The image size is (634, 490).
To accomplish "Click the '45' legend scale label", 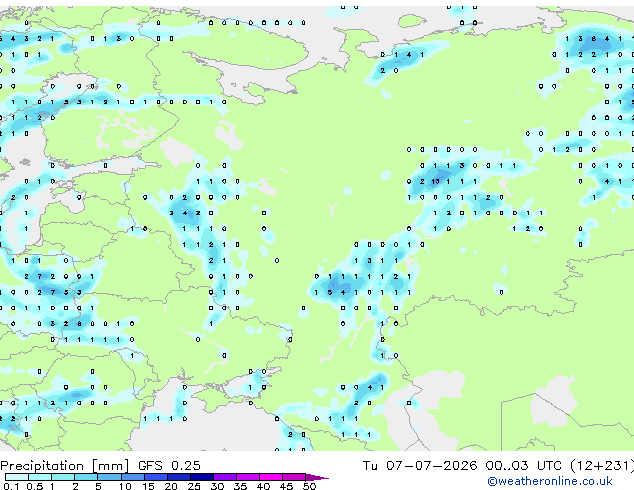I will click(x=286, y=486).
